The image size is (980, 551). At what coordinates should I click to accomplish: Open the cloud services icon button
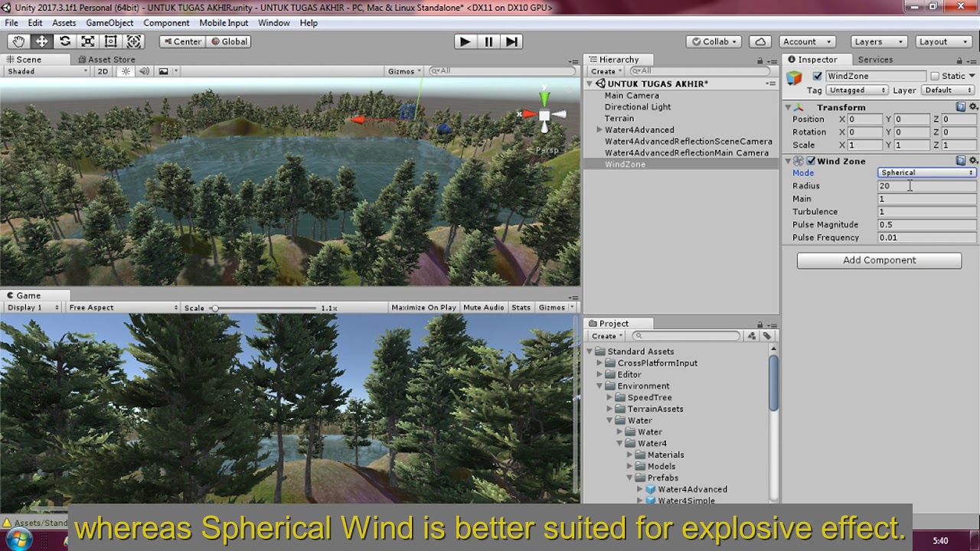click(x=760, y=41)
